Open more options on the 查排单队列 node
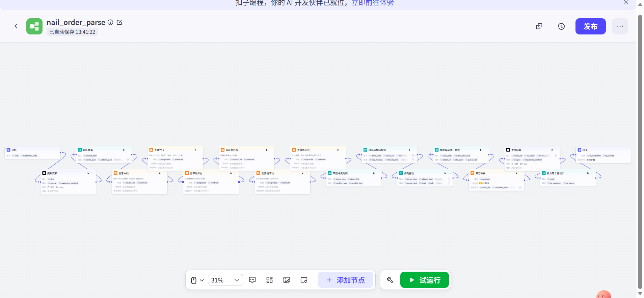 tap(343, 150)
